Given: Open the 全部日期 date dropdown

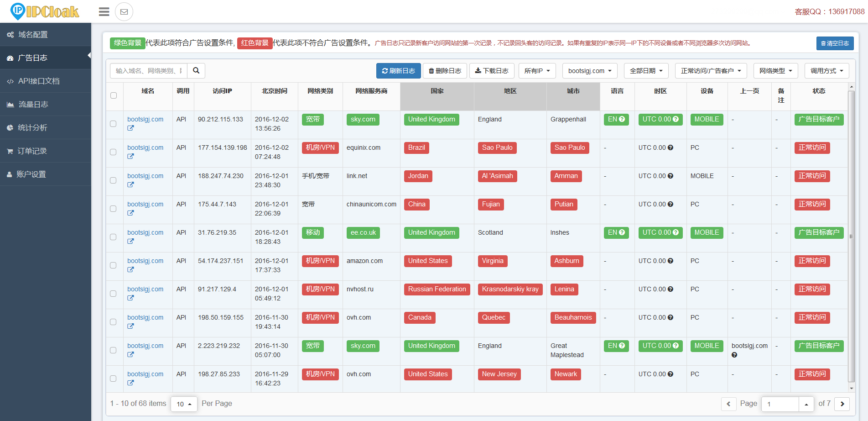Looking at the screenshot, I should pos(646,71).
